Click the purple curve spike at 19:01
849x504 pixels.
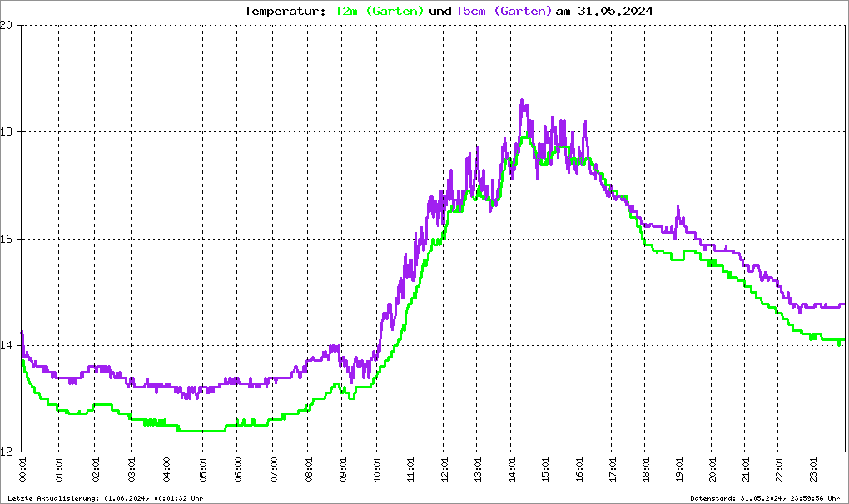click(x=678, y=207)
